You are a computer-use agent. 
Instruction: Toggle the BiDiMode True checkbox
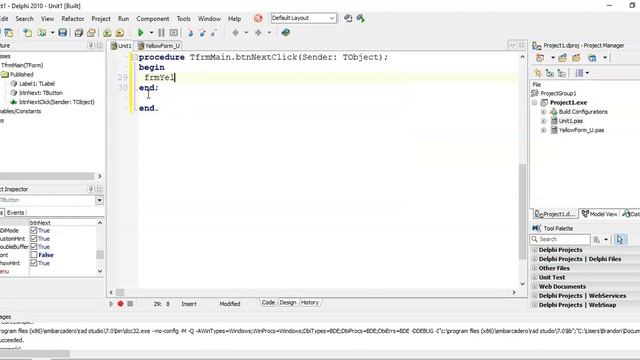pos(34,231)
